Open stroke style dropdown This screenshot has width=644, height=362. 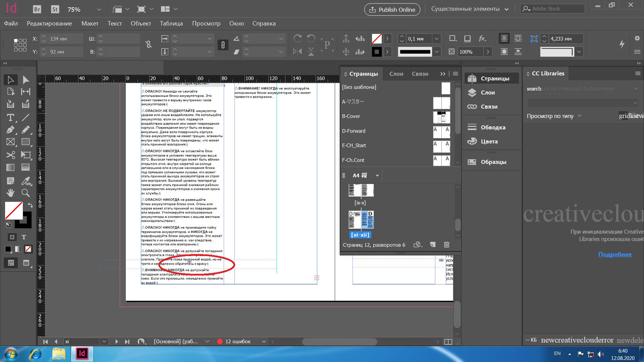point(436,52)
